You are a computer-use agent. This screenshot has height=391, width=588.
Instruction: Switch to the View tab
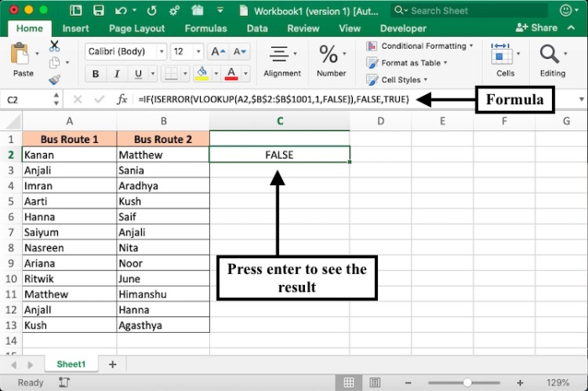coord(350,29)
